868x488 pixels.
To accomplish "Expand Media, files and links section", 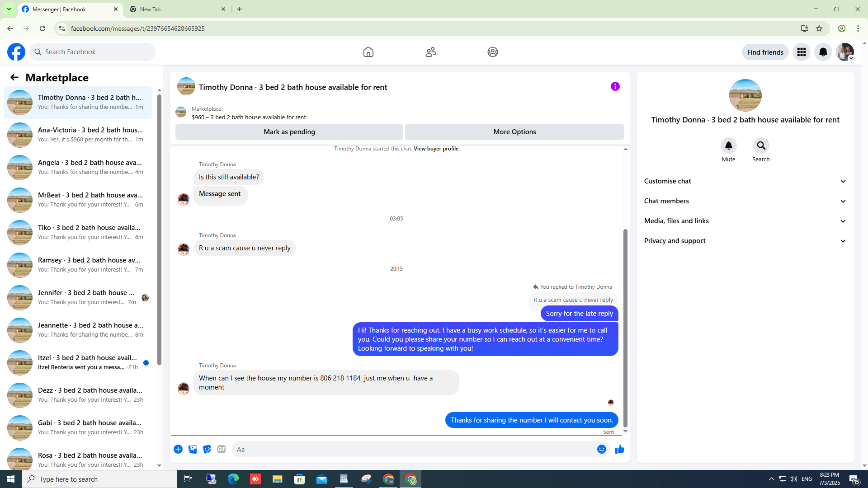I will coord(745,221).
